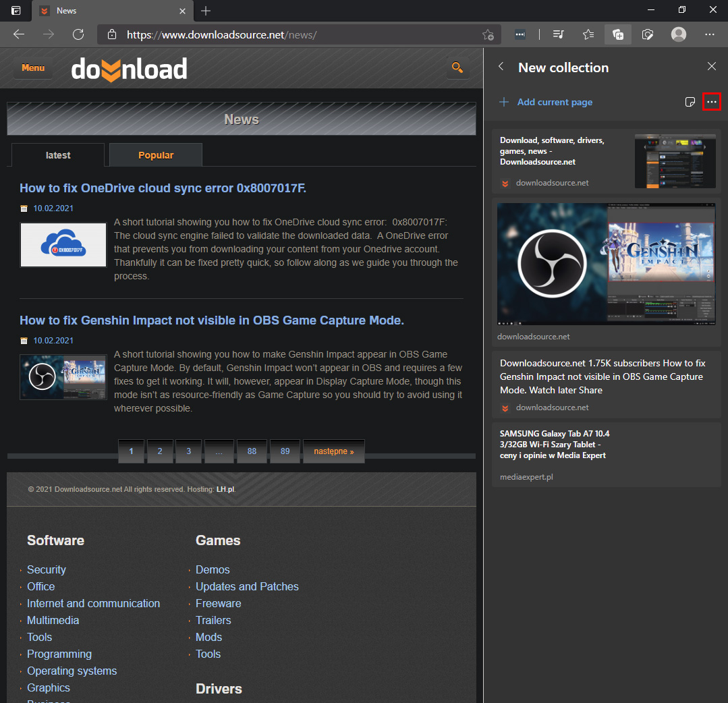Go to pagination page 89
This screenshot has width=728, height=703.
pyautogui.click(x=285, y=451)
